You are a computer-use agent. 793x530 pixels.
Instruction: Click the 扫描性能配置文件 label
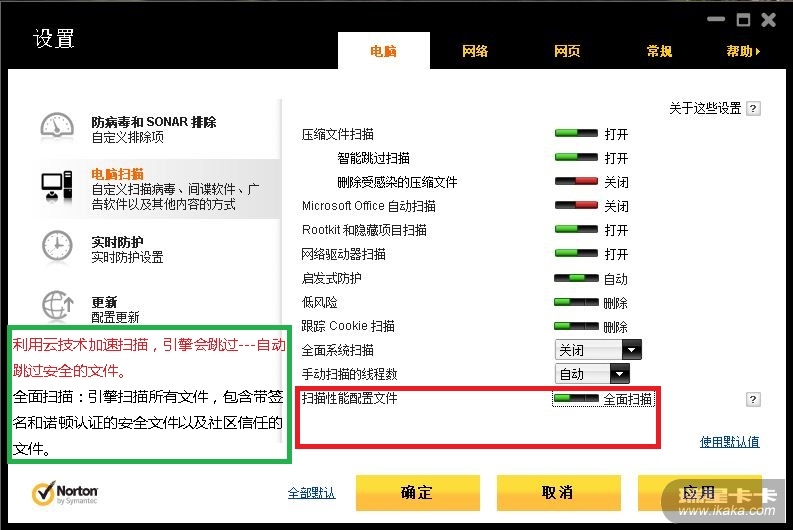tap(349, 399)
